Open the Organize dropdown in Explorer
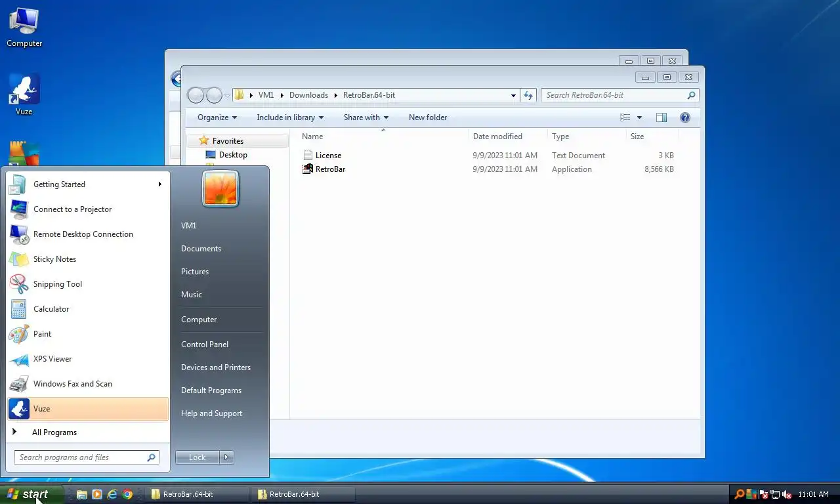 click(x=217, y=117)
